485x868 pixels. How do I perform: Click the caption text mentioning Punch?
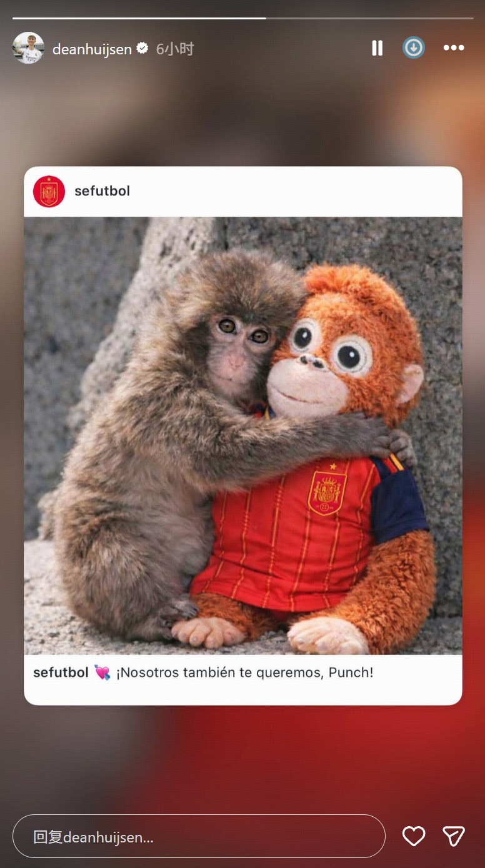click(x=244, y=673)
